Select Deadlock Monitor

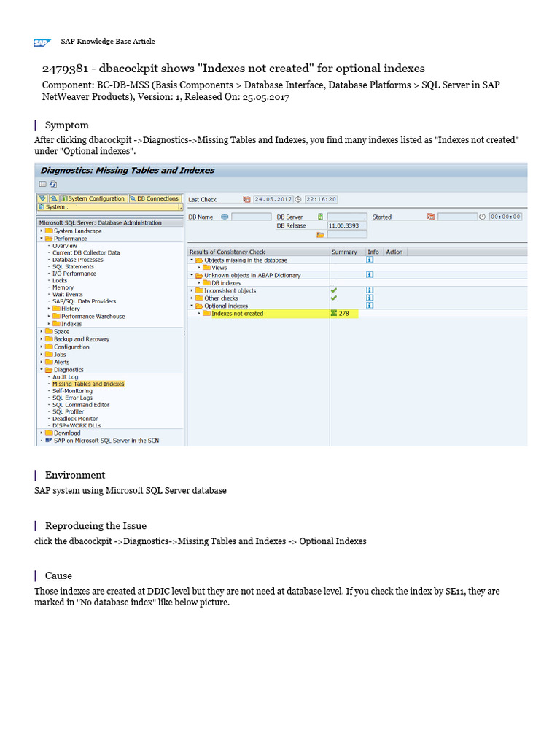[x=75, y=419]
